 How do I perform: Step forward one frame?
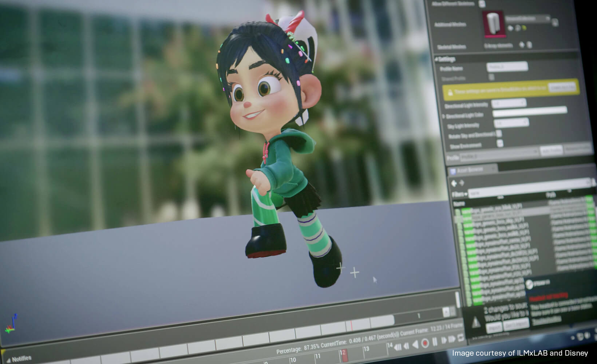coord(444,340)
